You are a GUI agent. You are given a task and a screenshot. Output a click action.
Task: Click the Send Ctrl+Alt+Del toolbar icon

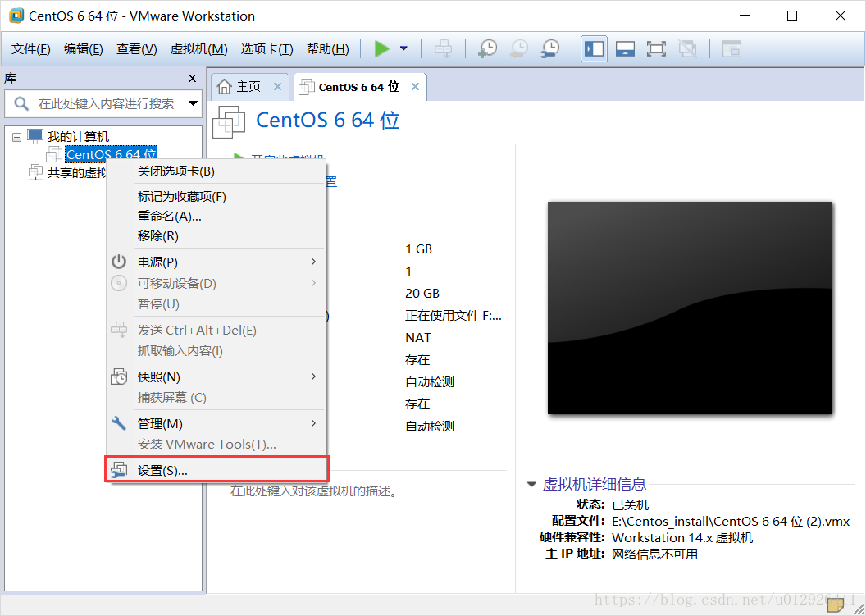pos(443,48)
